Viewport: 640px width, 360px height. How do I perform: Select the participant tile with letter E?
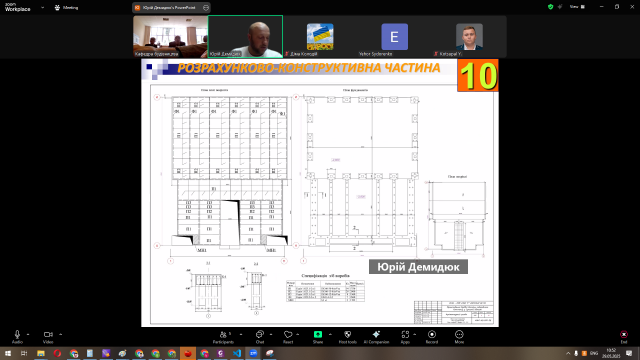click(394, 37)
